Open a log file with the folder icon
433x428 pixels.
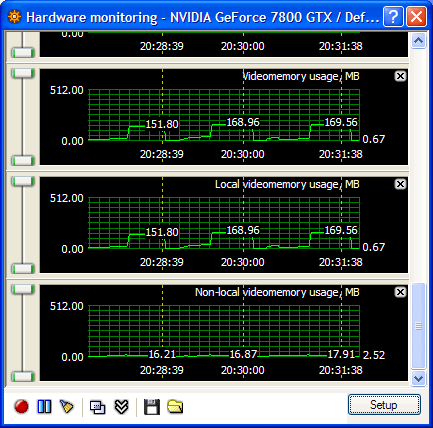[x=175, y=407]
